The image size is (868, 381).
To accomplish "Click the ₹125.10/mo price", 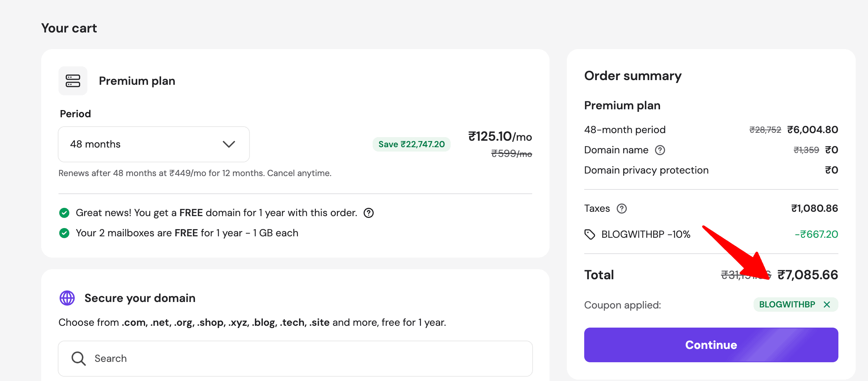I will pos(500,136).
